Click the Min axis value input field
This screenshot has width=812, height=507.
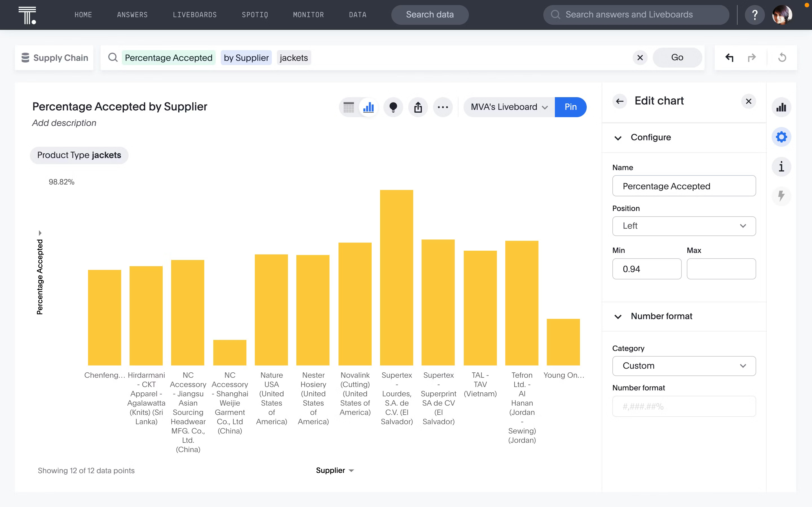pyautogui.click(x=646, y=269)
